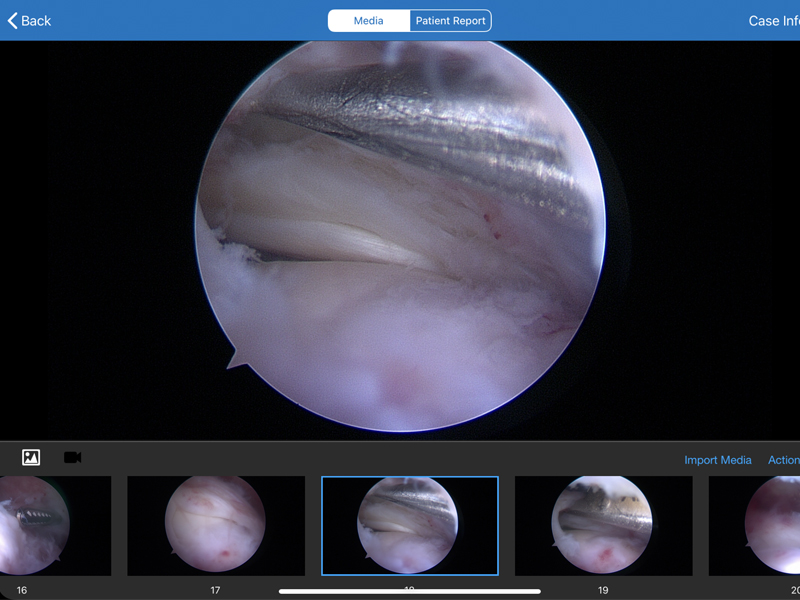Open the Case Info panel
800x600 pixels.
point(773,21)
